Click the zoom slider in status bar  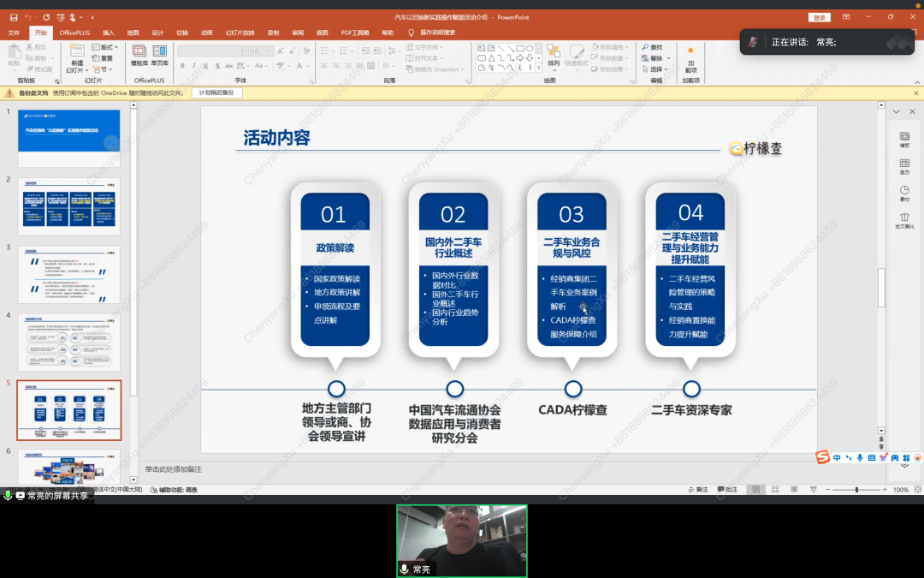pyautogui.click(x=856, y=490)
